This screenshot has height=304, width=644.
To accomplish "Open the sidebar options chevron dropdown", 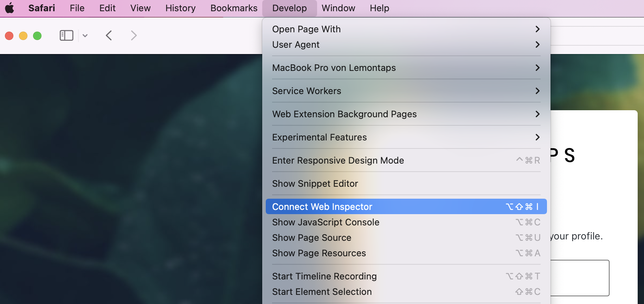I will (x=85, y=35).
